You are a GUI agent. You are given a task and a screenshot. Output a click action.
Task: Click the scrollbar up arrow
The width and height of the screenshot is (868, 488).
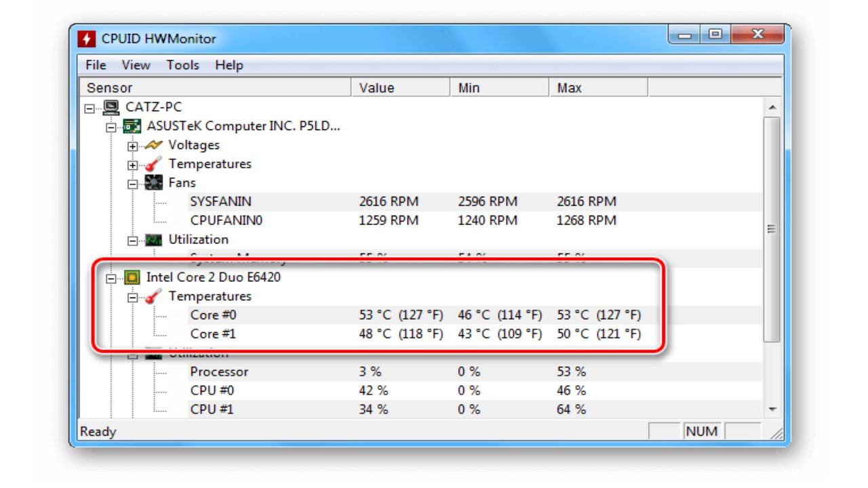click(x=772, y=107)
